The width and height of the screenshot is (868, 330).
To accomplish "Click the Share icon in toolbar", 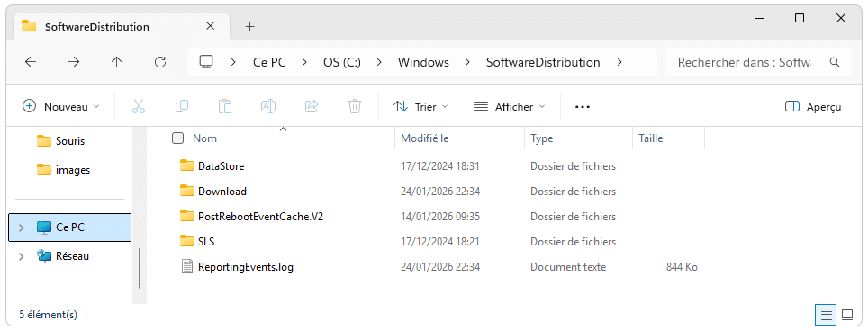I will (312, 107).
